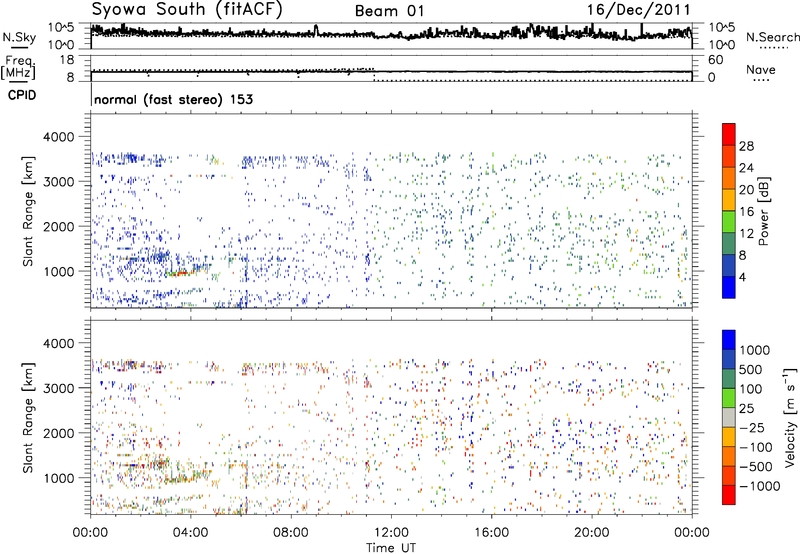Click the '25' velocity colorbar label
Screen dimensions: 800x554
(x=746, y=408)
